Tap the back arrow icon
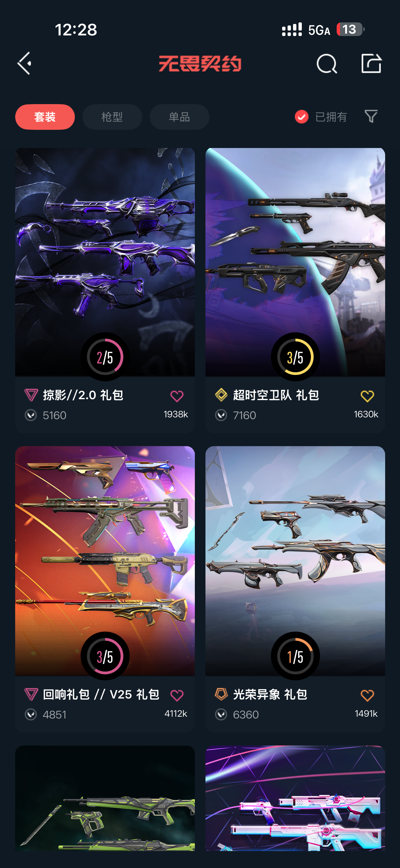 (x=24, y=63)
